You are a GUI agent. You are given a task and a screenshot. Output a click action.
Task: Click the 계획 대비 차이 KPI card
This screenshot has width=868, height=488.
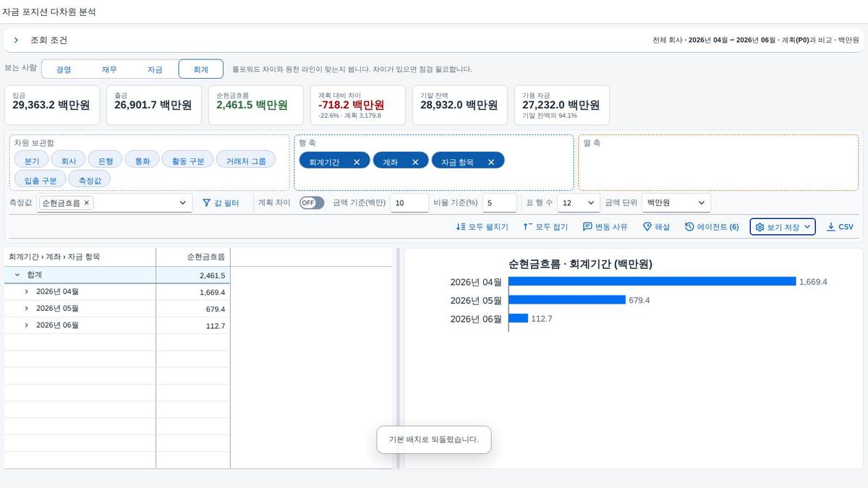coord(358,106)
